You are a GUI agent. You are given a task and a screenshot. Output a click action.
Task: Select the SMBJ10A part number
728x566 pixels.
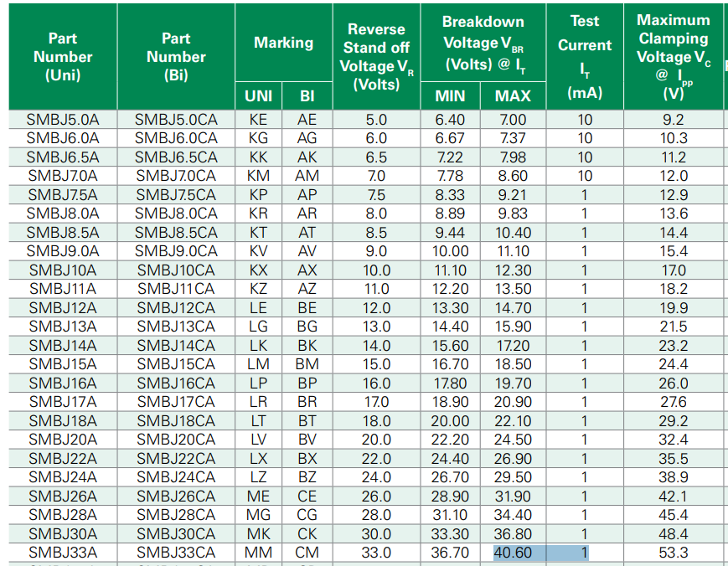coord(63,270)
